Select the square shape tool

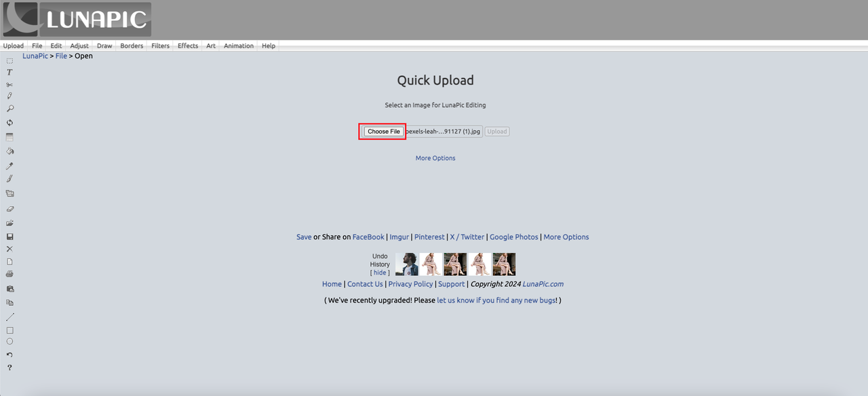(x=9, y=330)
